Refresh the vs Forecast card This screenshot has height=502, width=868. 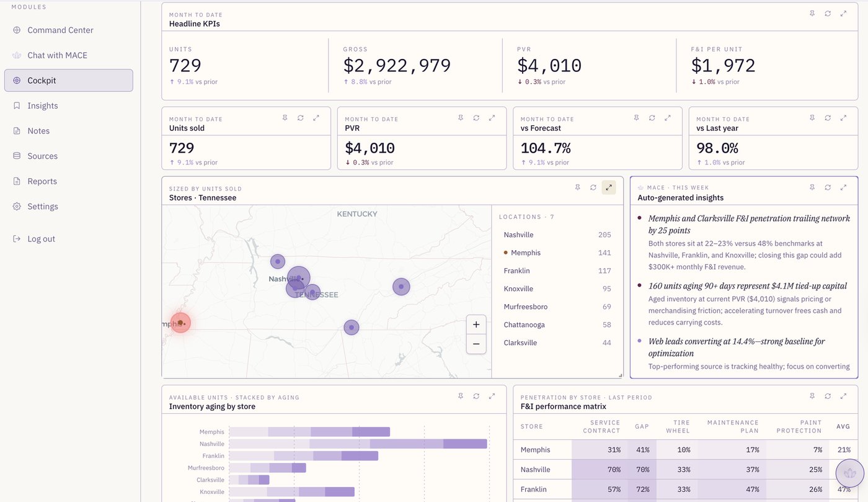tap(652, 118)
